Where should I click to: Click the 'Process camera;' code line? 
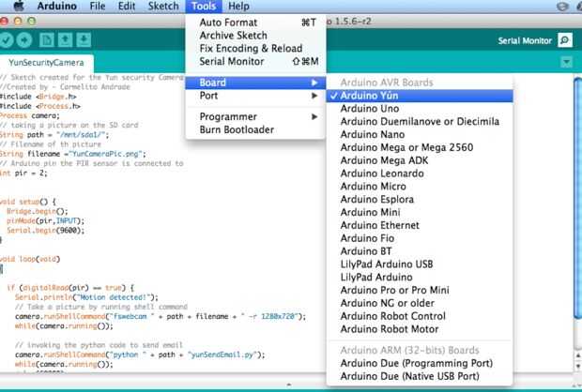pyautogui.click(x=30, y=115)
